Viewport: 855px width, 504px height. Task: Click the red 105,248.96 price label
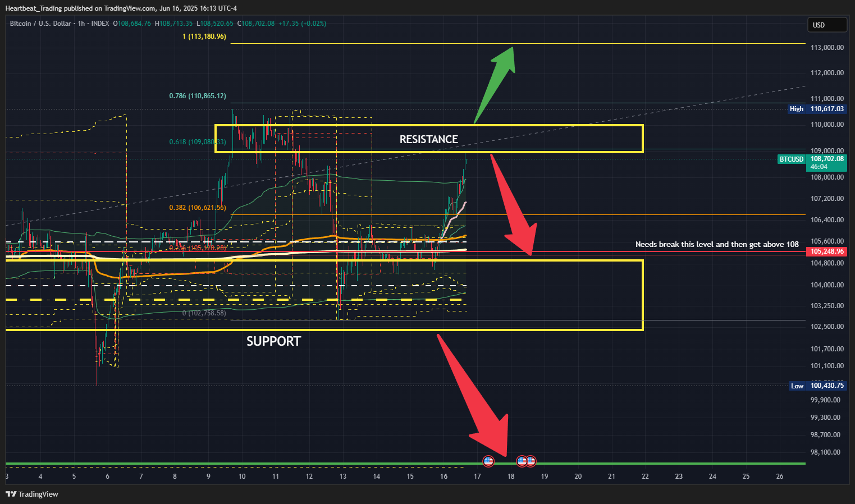826,251
